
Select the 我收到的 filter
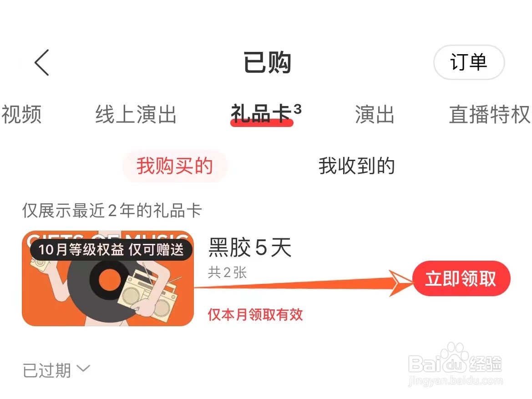coord(356,166)
